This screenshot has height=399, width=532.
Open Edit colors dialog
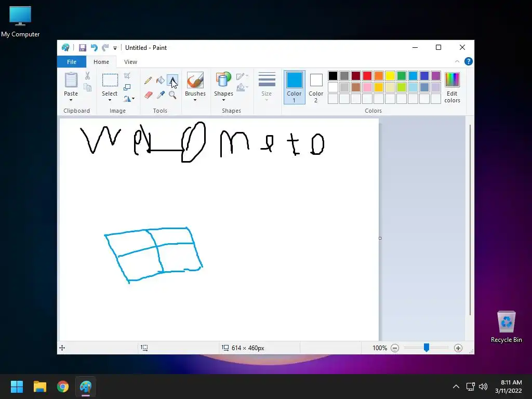coord(453,87)
